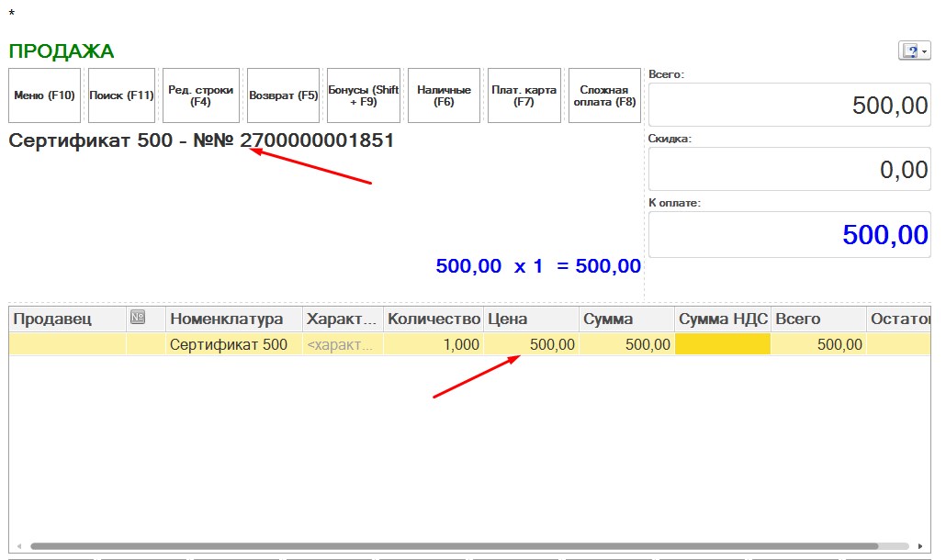Select the row's Всего cell 500,00
The height and width of the screenshot is (560, 946).
click(x=818, y=345)
